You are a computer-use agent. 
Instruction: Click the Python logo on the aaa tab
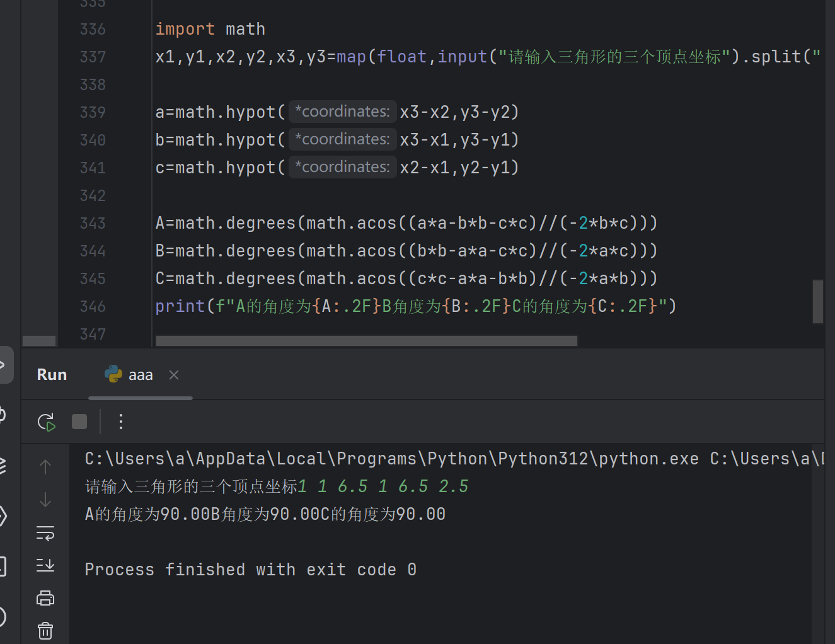[112, 374]
